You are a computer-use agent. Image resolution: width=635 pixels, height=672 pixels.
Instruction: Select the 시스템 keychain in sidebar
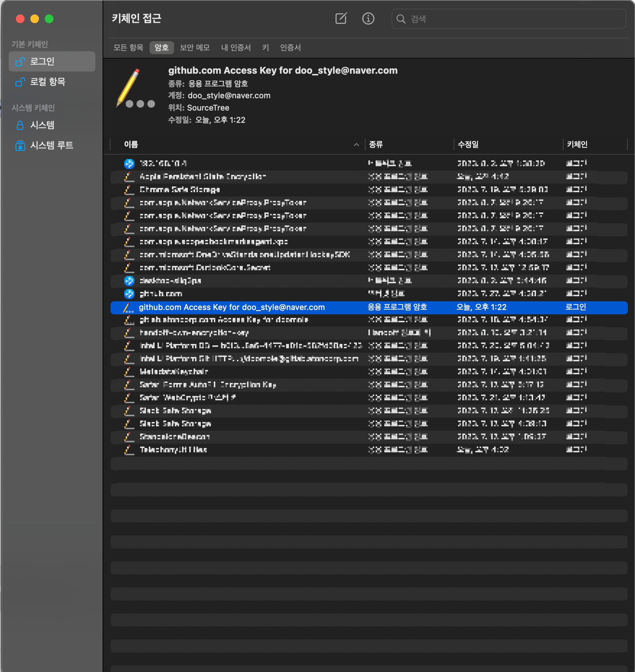pos(52,125)
